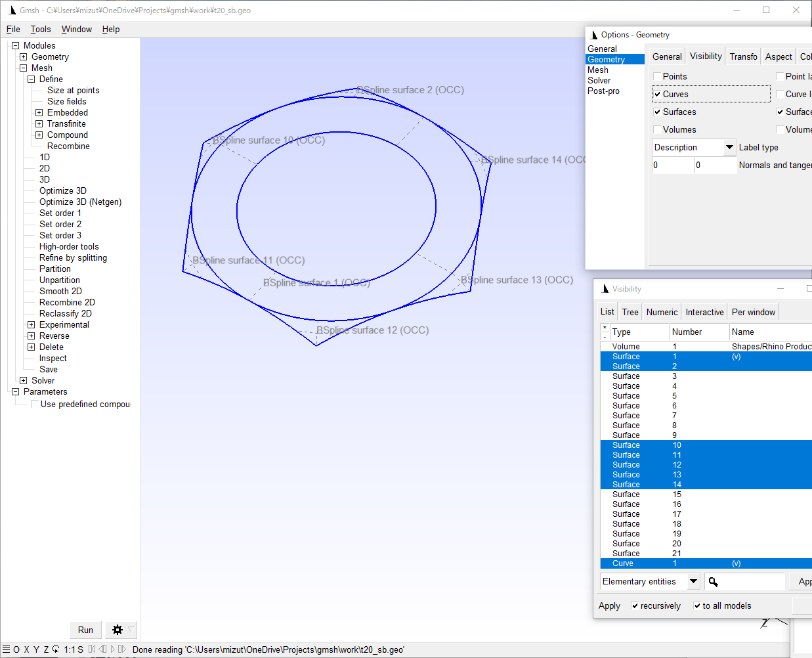Click the Z axis view icon in status bar
This screenshot has height=658, width=812.
46,649
